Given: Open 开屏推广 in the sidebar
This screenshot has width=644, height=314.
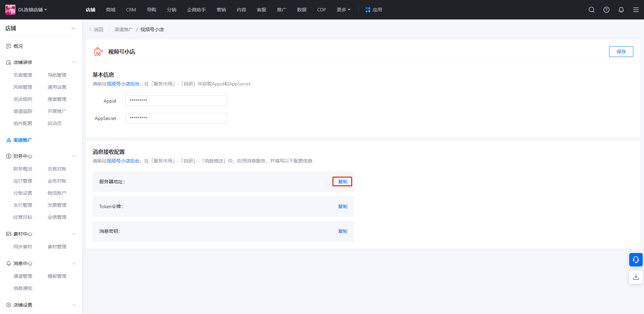Looking at the screenshot, I should pyautogui.click(x=57, y=111).
